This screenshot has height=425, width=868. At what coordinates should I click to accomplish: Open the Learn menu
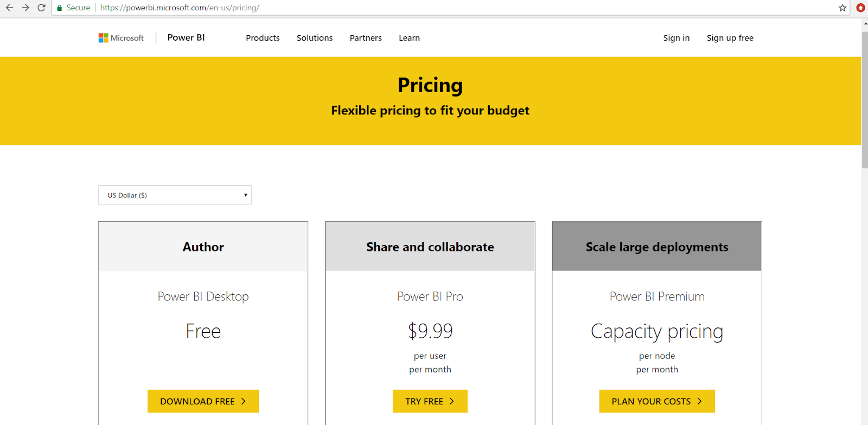tap(409, 38)
